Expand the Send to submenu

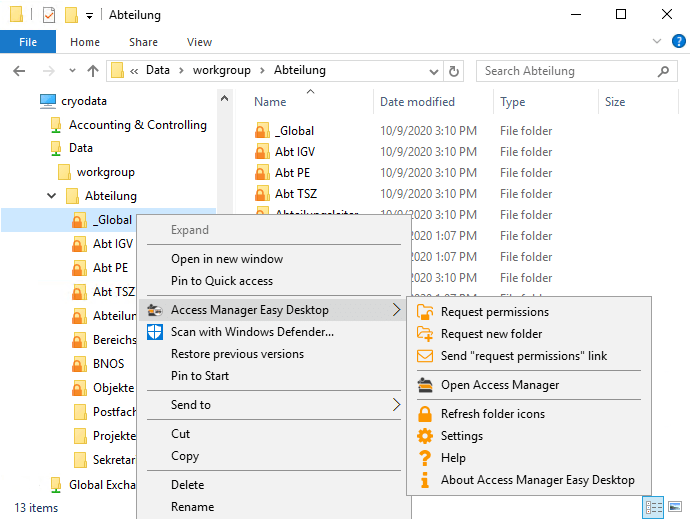(x=396, y=405)
